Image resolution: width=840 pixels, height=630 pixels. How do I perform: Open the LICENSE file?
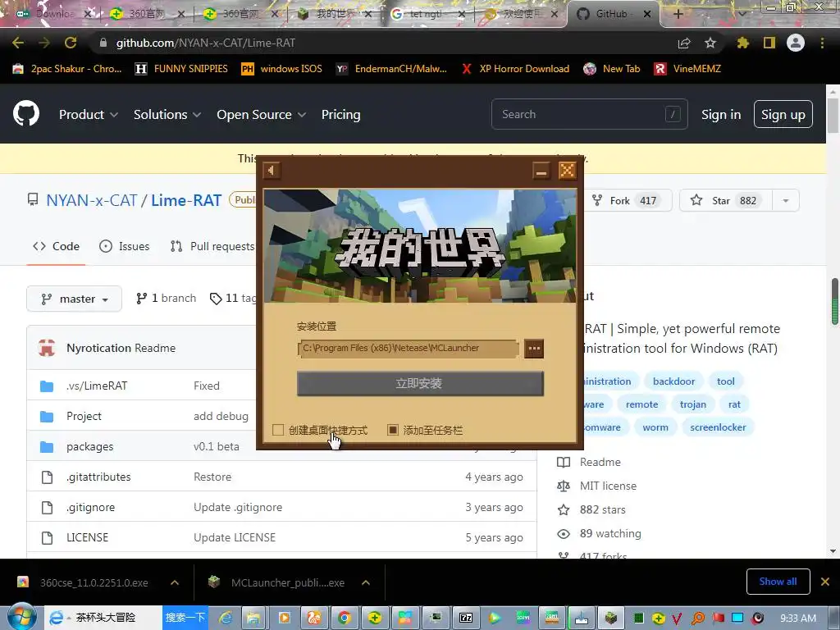click(87, 537)
